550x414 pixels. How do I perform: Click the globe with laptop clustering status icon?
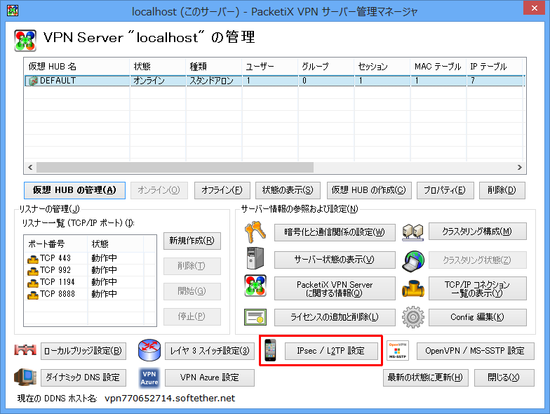[413, 261]
